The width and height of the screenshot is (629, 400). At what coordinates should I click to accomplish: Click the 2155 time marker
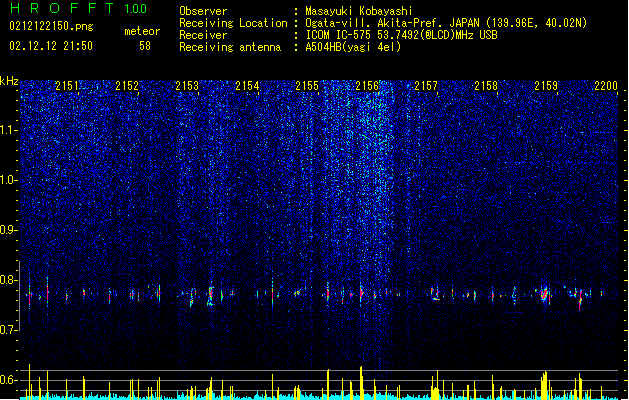[307, 85]
